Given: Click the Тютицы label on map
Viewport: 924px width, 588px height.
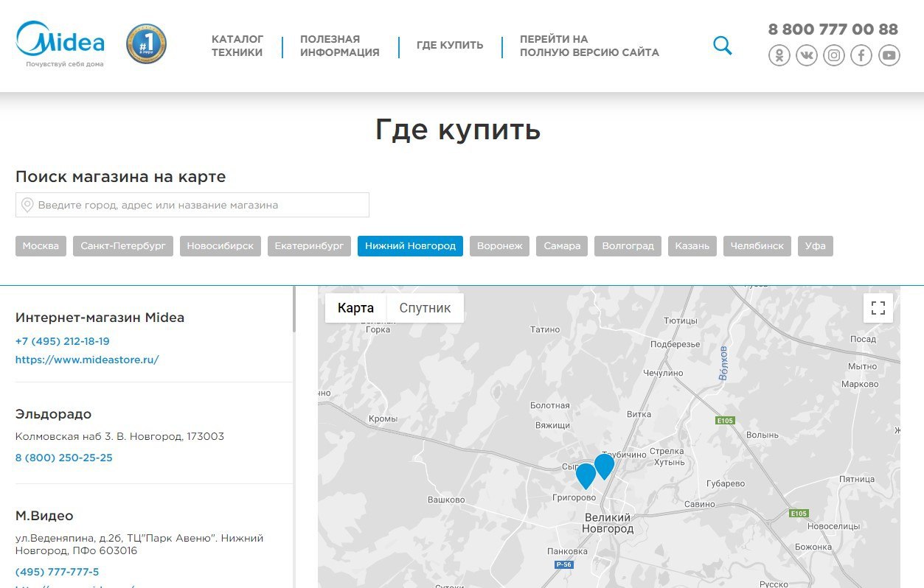Looking at the screenshot, I should click(681, 321).
